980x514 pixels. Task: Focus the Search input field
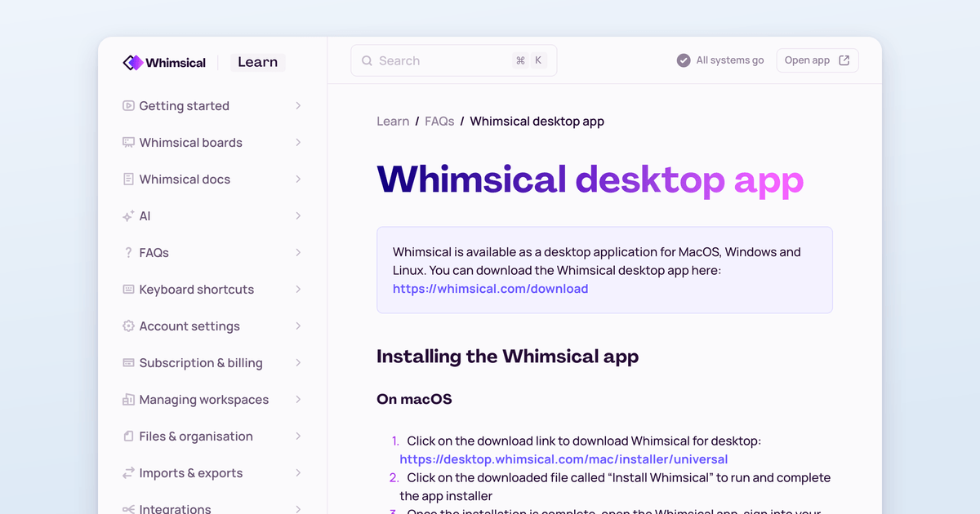pyautogui.click(x=453, y=60)
